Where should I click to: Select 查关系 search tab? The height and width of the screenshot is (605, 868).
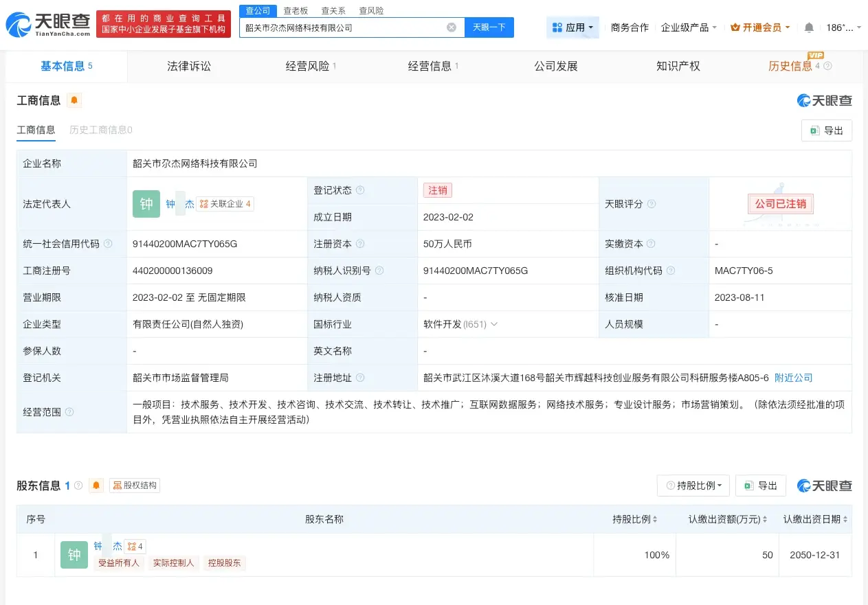coord(333,10)
